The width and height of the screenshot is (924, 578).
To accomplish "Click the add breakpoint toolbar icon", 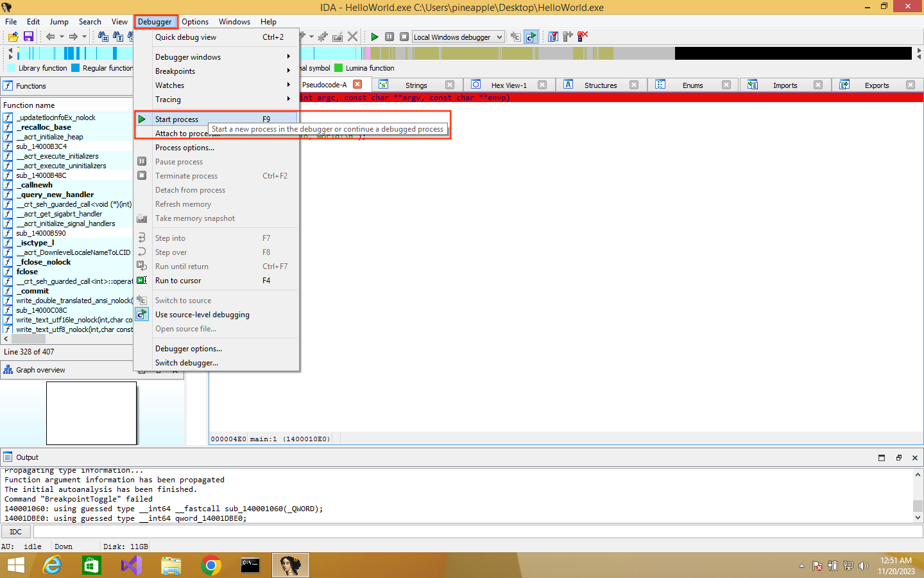I will [568, 37].
